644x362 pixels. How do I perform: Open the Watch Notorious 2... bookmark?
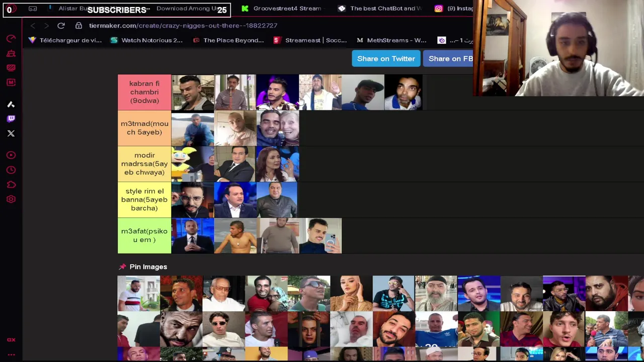click(x=146, y=40)
